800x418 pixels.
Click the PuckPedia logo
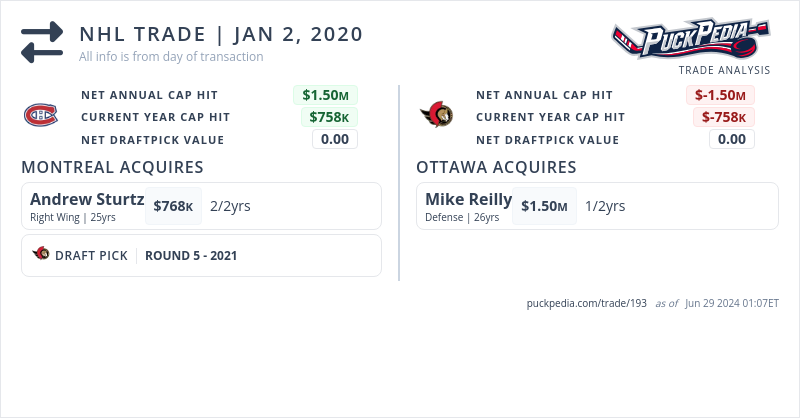click(x=691, y=41)
